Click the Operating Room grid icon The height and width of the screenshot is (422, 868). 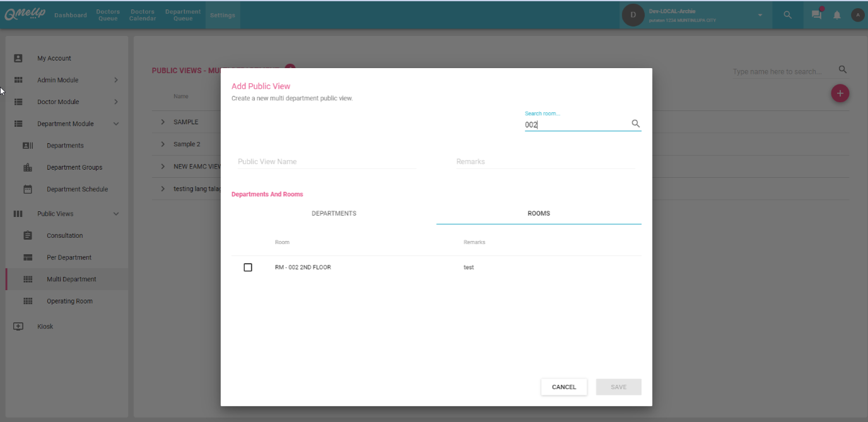pyautogui.click(x=28, y=302)
